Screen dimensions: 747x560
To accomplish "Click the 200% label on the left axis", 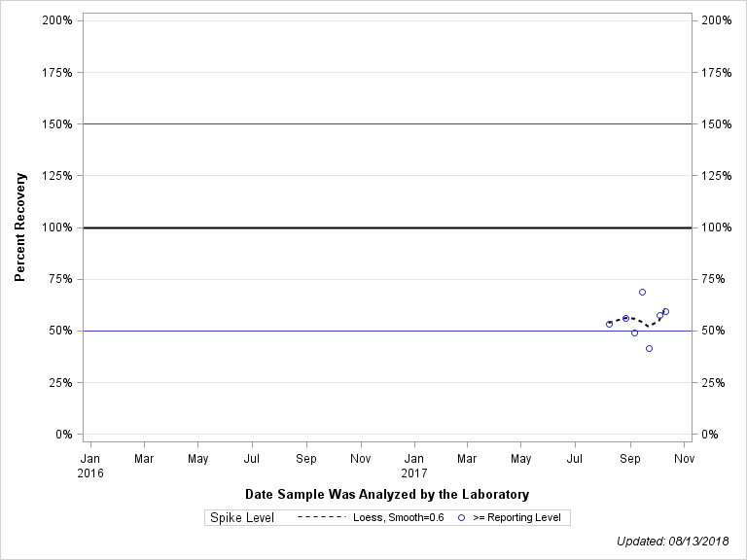I will tap(57, 20).
